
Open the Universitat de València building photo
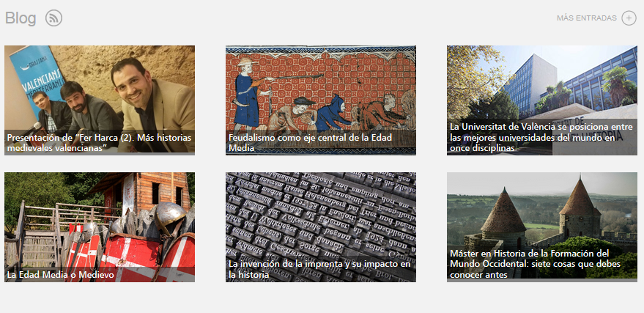point(542,100)
